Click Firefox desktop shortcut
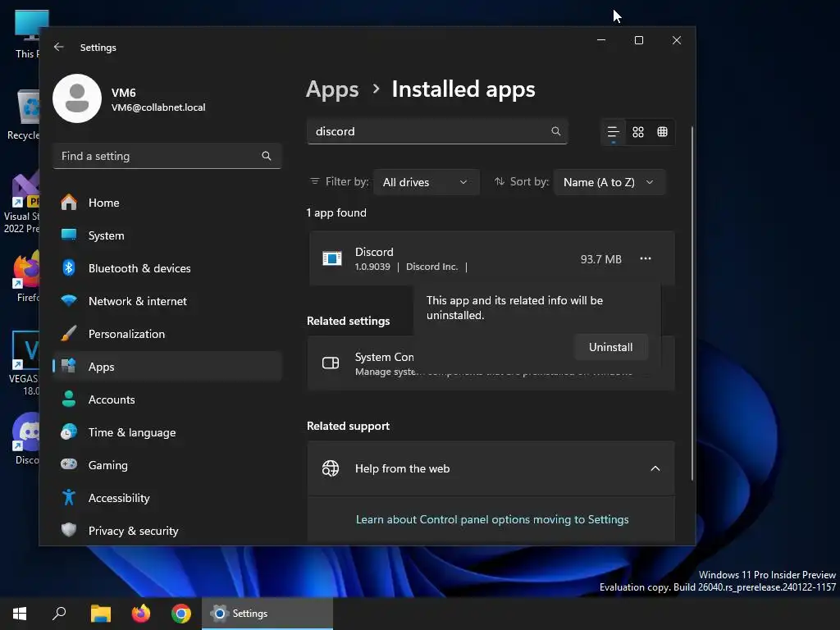 [x=27, y=277]
